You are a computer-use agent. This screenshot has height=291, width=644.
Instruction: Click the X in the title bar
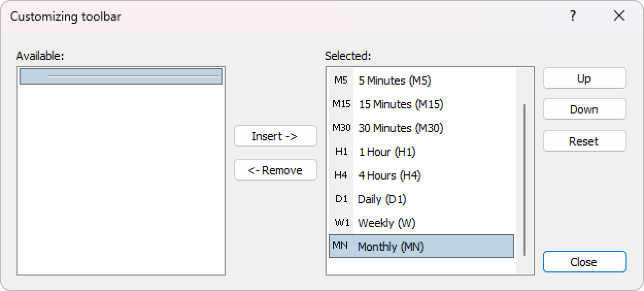[x=619, y=16]
